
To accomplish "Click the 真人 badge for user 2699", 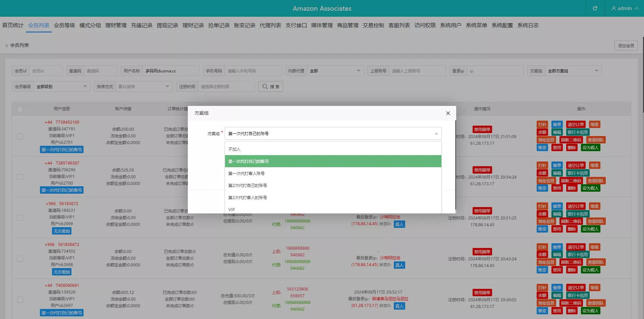I will coord(399,225).
